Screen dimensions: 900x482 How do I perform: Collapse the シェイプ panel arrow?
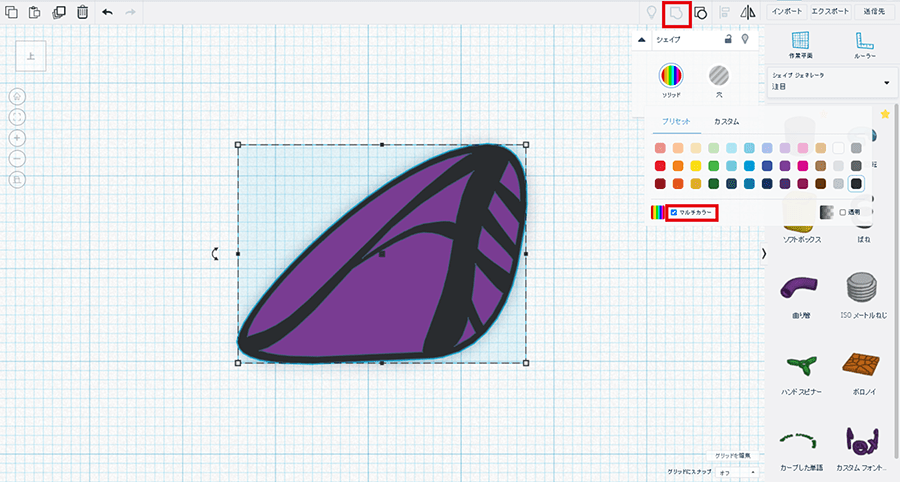[642, 40]
